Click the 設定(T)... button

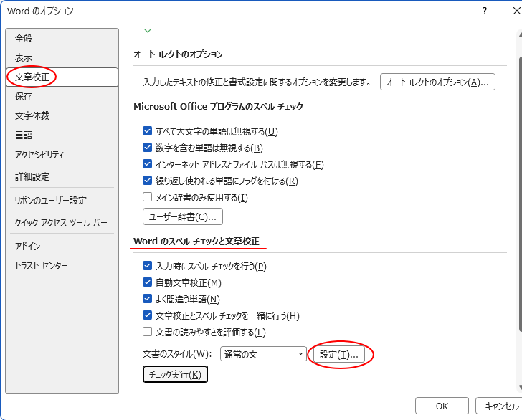coord(339,355)
